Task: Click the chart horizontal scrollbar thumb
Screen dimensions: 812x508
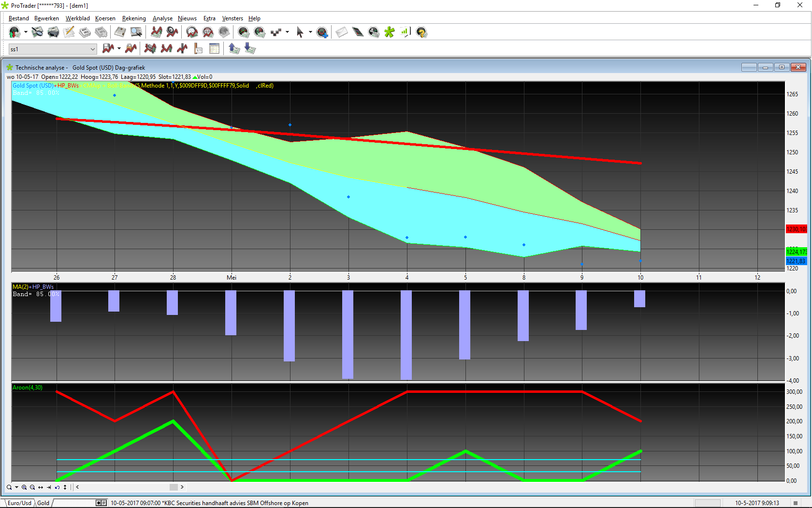Action: 174,487
